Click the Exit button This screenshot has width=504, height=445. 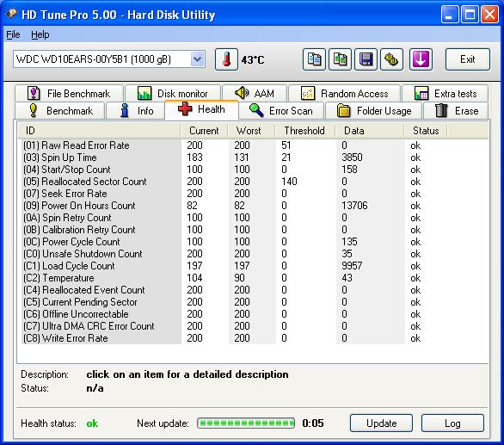click(468, 59)
